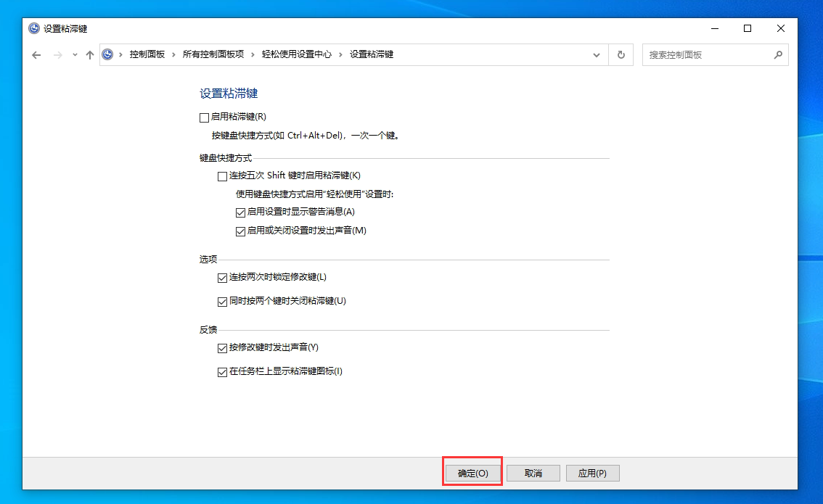Click the forward navigation arrow
Image resolution: width=823 pixels, height=504 pixels.
click(x=57, y=54)
